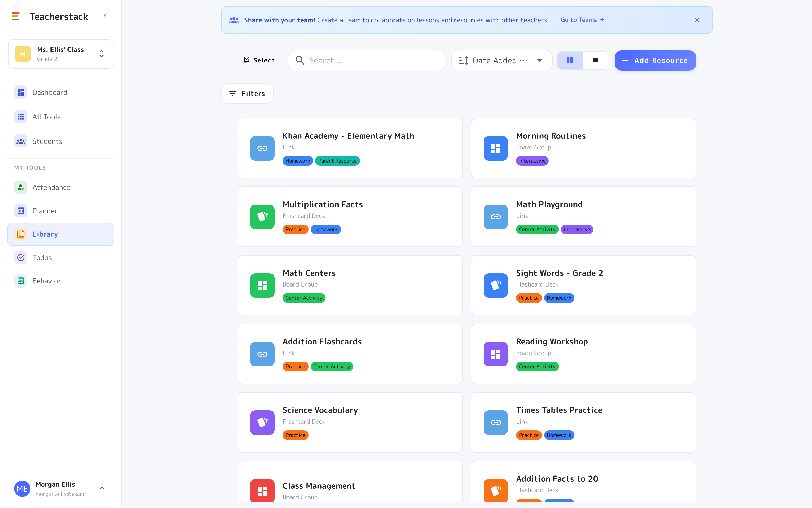This screenshot has height=508, width=812.
Task: Click the team people icon in banner
Action: pos(234,20)
